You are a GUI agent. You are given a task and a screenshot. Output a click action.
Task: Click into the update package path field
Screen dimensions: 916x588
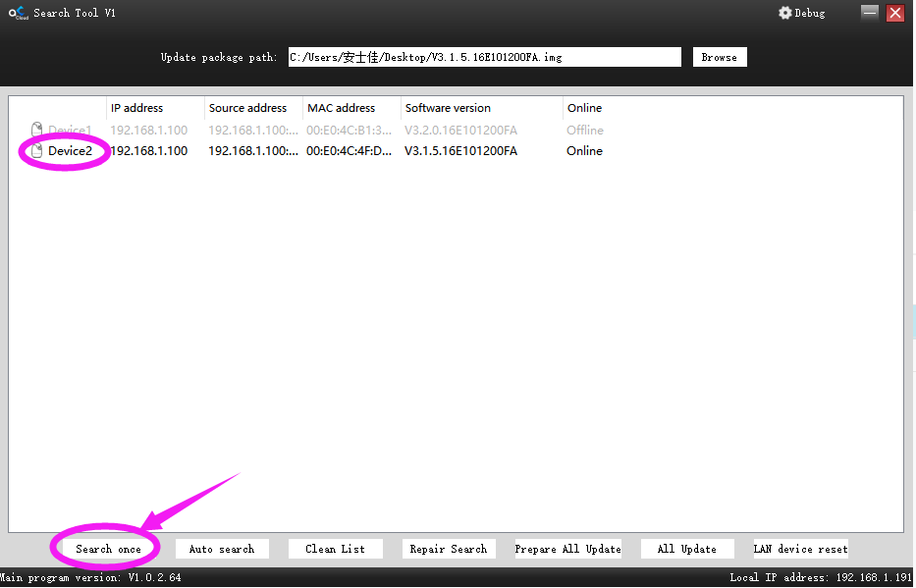tap(484, 57)
